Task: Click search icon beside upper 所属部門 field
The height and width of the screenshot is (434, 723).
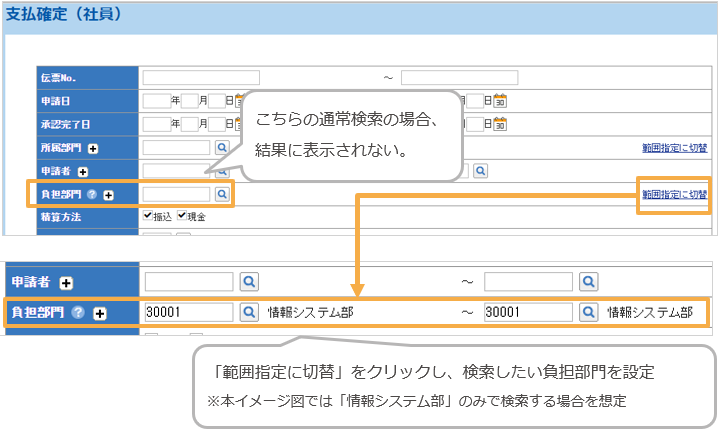Action: click(221, 147)
